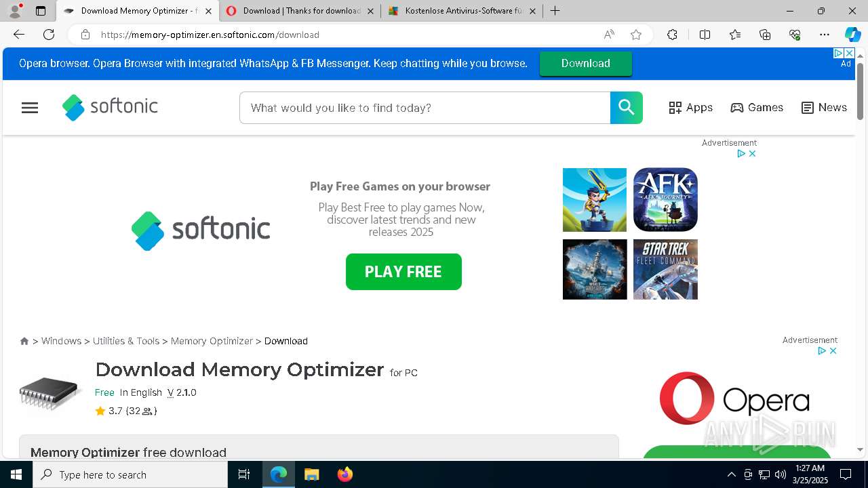Refresh the current page
The height and width of the screenshot is (488, 868).
[49, 35]
